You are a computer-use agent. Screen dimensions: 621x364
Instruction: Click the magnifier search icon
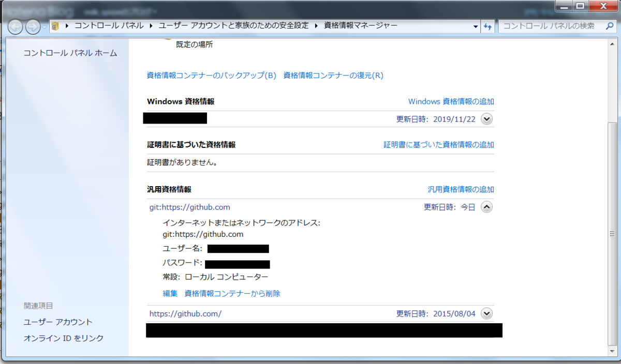coord(610,26)
